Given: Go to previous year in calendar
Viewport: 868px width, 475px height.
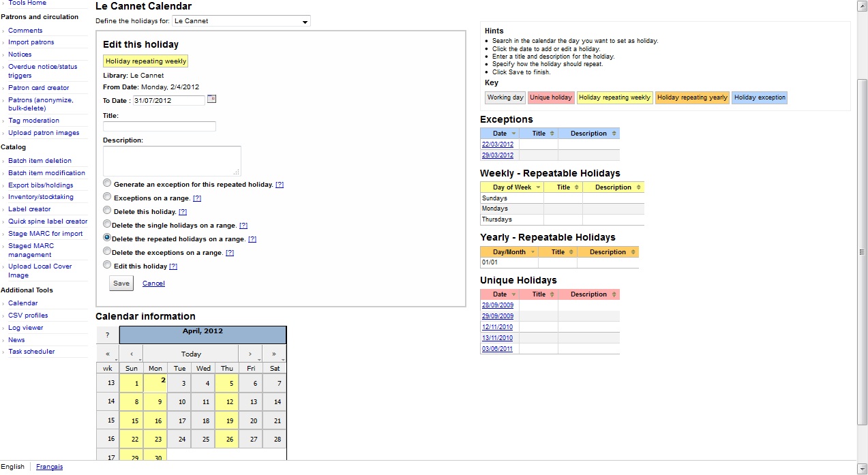Looking at the screenshot, I should tap(108, 354).
